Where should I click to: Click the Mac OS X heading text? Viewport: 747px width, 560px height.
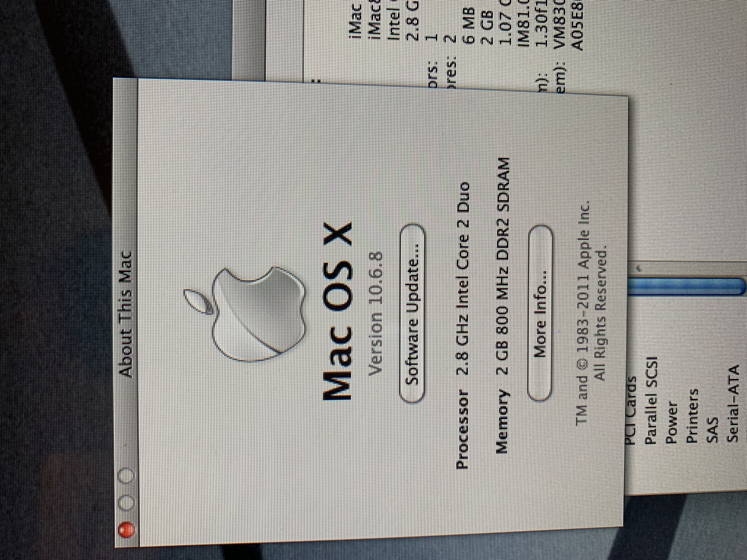[x=338, y=311]
